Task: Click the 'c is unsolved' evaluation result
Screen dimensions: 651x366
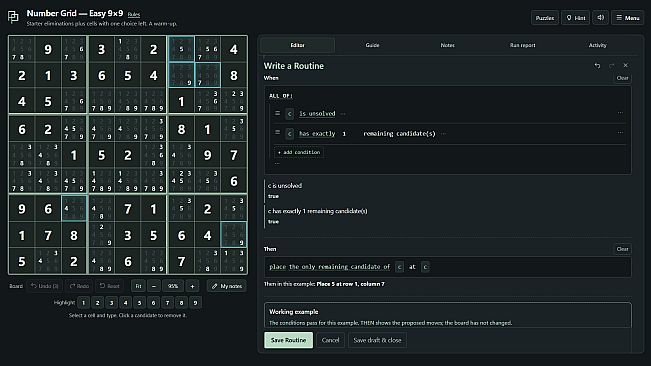Action: [285, 185]
